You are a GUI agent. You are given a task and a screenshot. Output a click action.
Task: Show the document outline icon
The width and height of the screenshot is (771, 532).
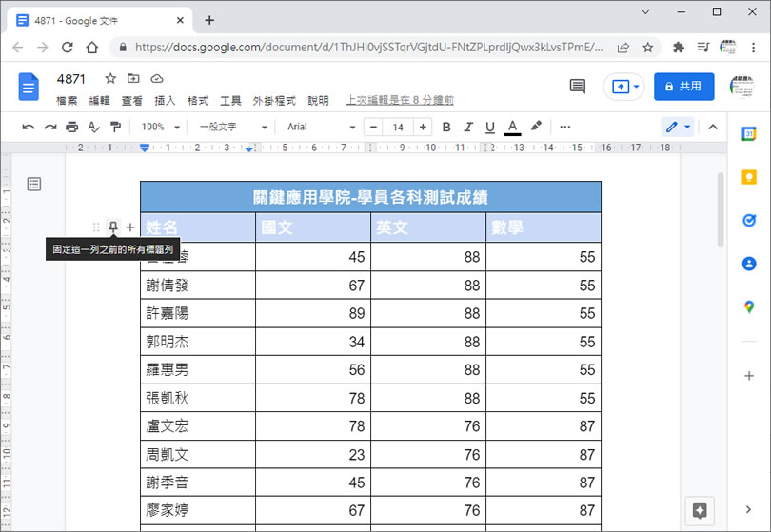[x=34, y=184]
